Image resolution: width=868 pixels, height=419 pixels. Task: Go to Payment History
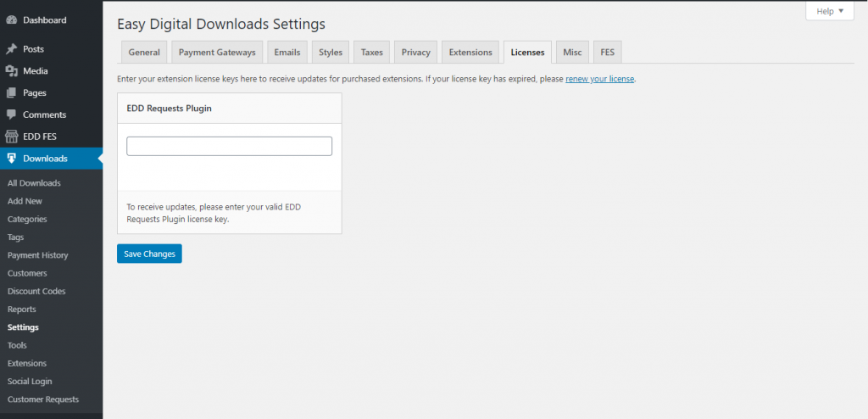click(37, 255)
